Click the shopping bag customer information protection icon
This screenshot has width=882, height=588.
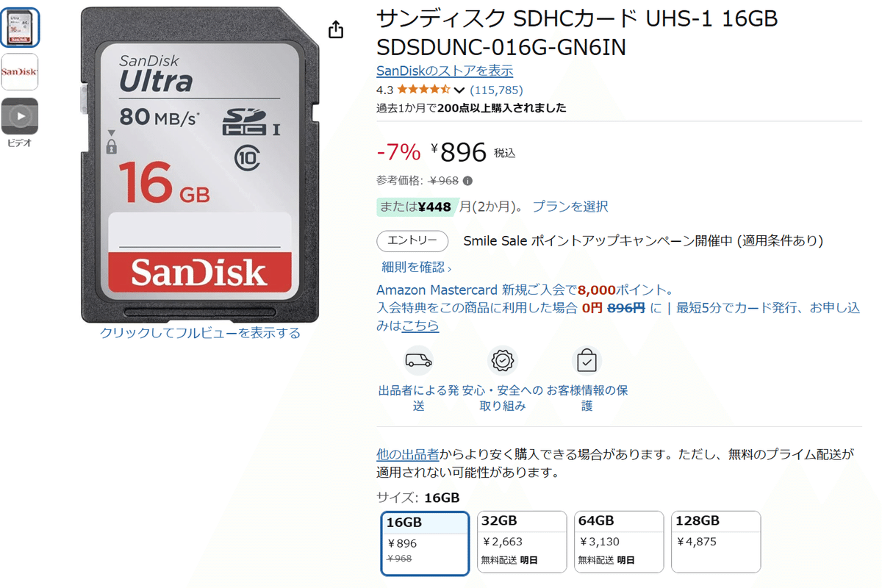587,361
